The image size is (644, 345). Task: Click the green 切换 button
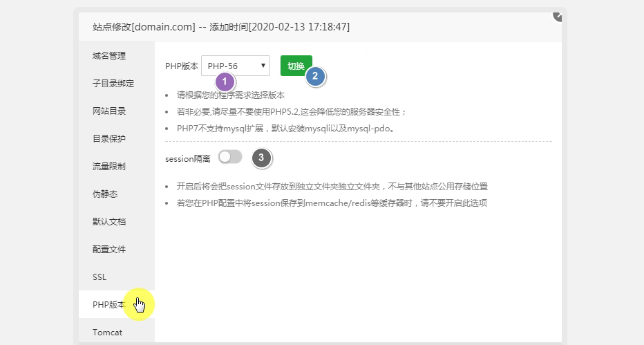click(296, 66)
